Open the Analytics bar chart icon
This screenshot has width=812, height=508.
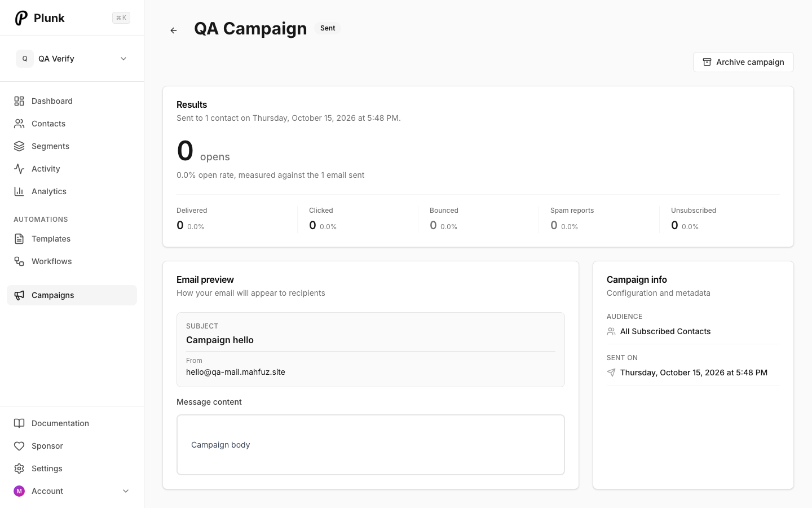(x=19, y=191)
